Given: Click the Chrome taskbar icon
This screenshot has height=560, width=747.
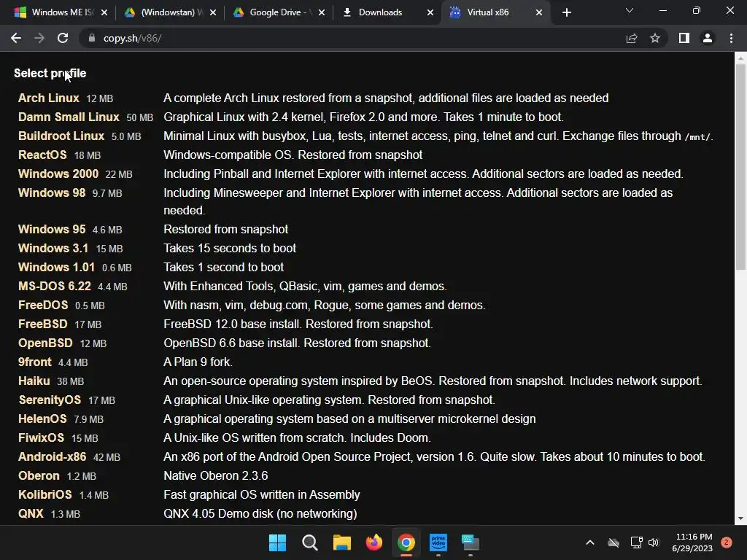Looking at the screenshot, I should 406,542.
